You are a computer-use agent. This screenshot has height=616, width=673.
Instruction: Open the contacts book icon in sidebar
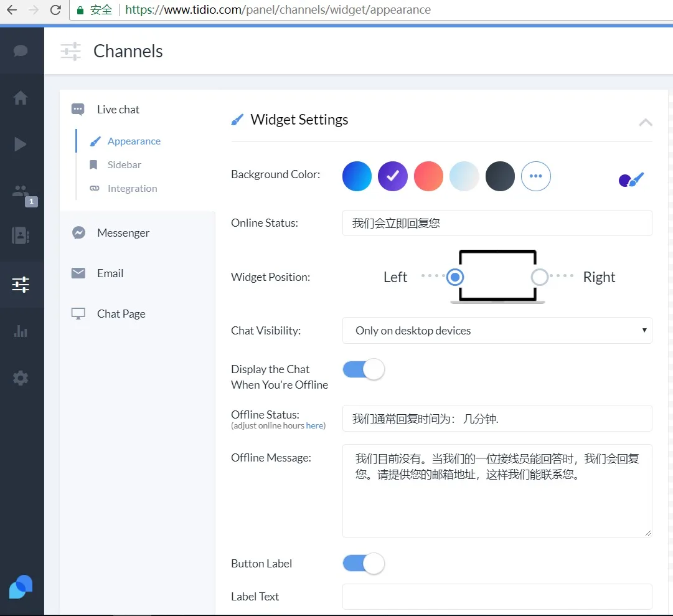[x=21, y=235]
